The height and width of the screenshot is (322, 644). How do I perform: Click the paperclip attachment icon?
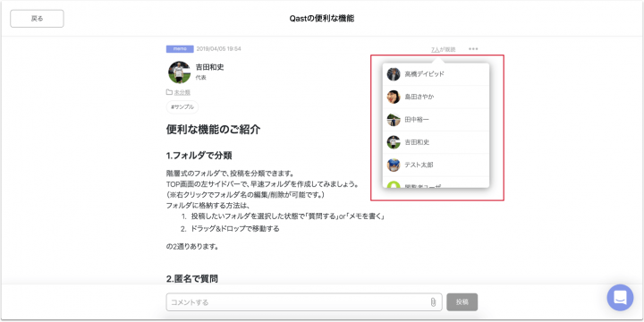433,302
